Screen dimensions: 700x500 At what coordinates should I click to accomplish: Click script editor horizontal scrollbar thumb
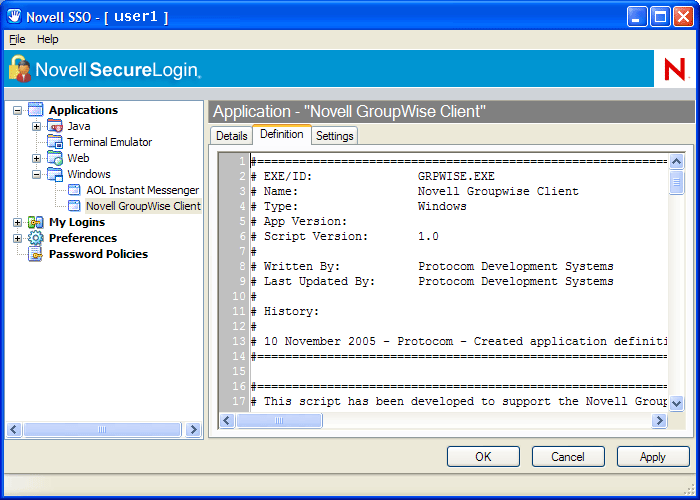coord(279,421)
